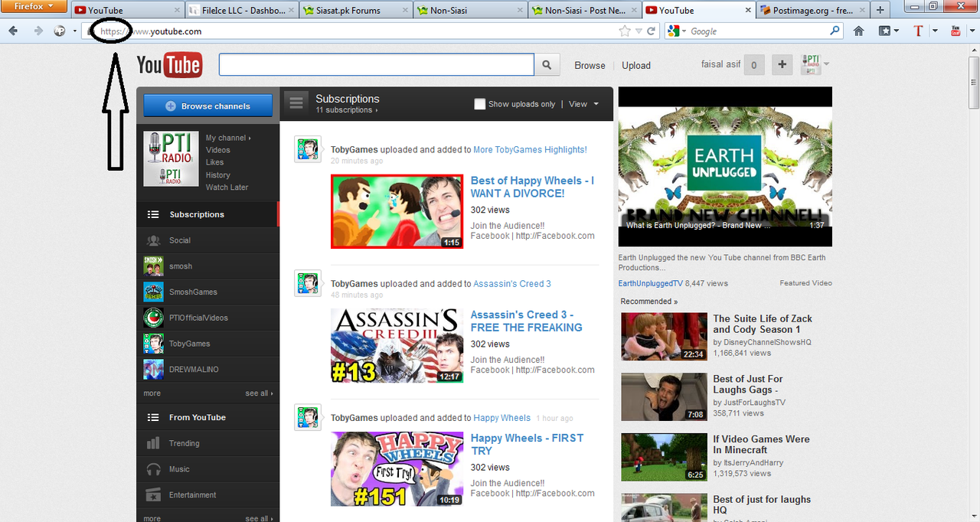Open the Bookmarks toolbar icon

click(x=884, y=31)
